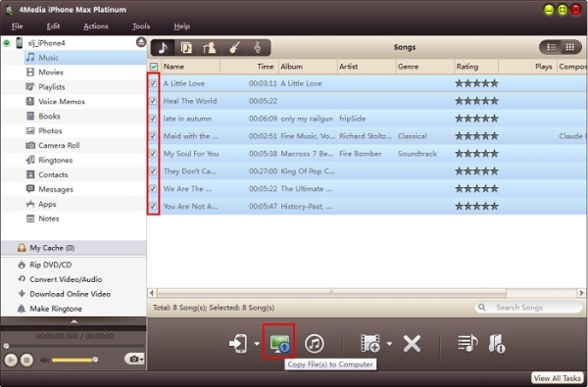Open Camera Roll in the sidebar
The height and width of the screenshot is (387, 588).
click(59, 145)
